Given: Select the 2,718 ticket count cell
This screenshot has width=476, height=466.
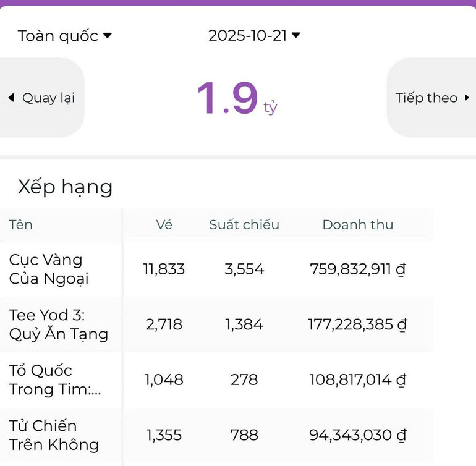Looking at the screenshot, I should tap(164, 324).
